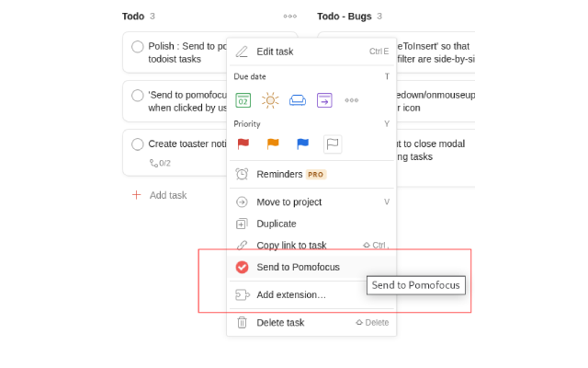The image size is (588, 368).
Task: Select the Next Week due date icon
Action: (324, 100)
